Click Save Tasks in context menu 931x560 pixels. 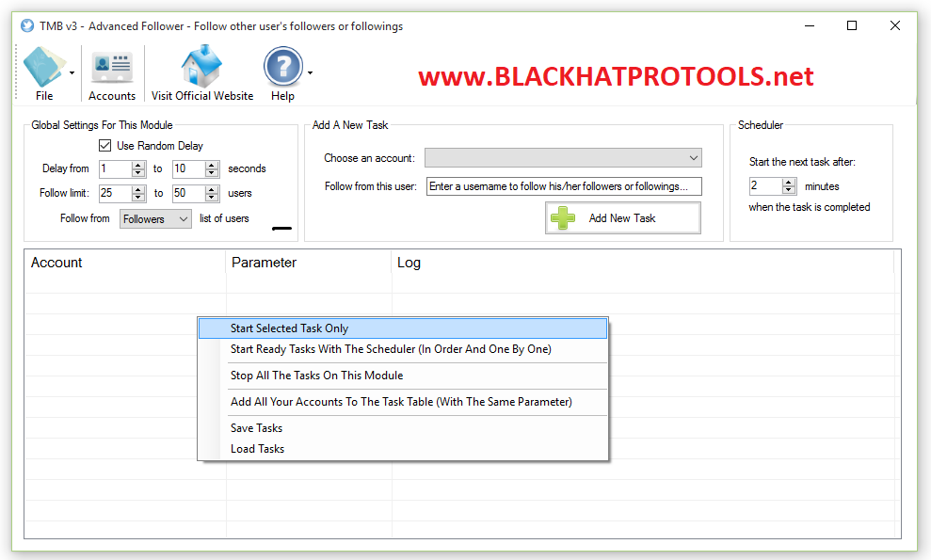(256, 428)
